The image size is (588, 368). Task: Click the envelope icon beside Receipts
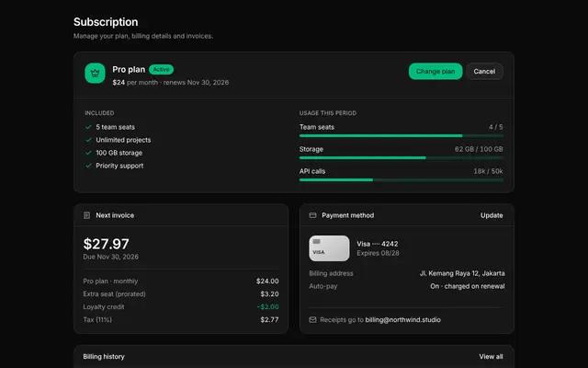pos(312,319)
